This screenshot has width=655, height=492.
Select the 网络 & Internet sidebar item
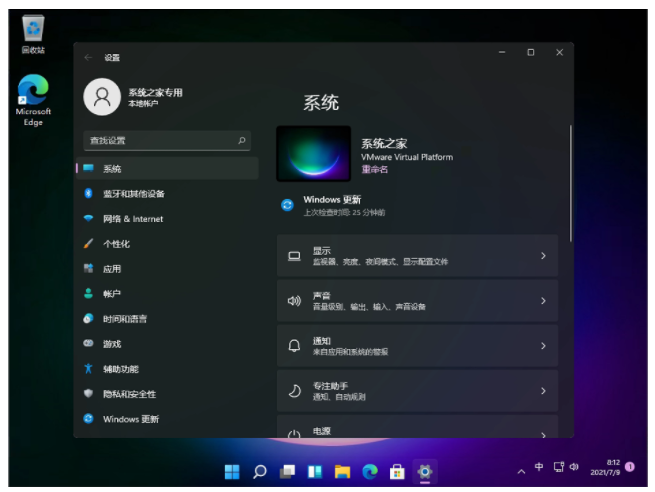pos(167,219)
